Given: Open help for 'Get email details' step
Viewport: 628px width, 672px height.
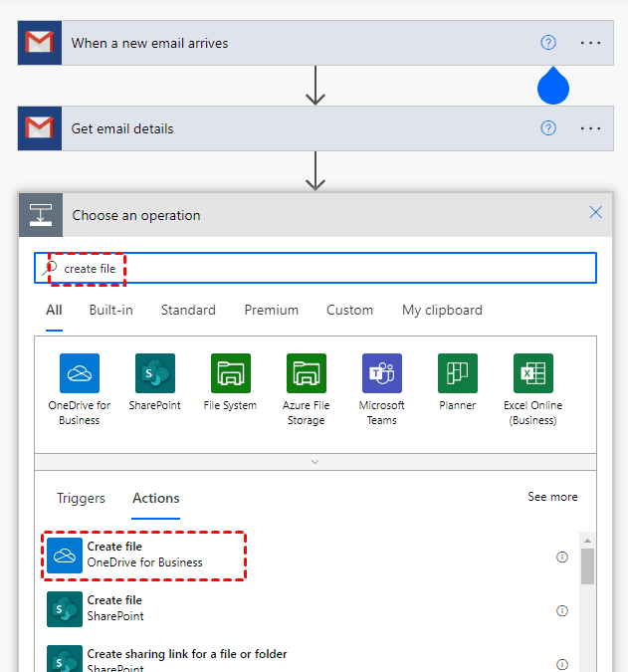Looking at the screenshot, I should [548, 128].
